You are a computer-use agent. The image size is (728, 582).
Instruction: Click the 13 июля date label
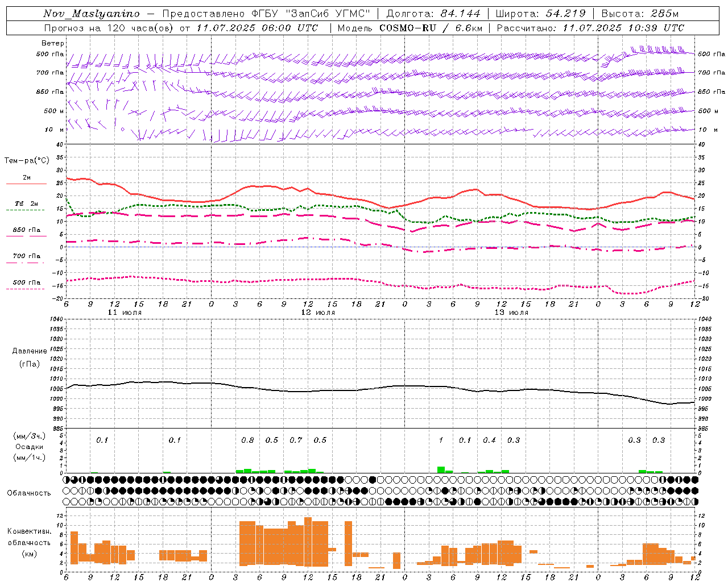click(x=511, y=313)
